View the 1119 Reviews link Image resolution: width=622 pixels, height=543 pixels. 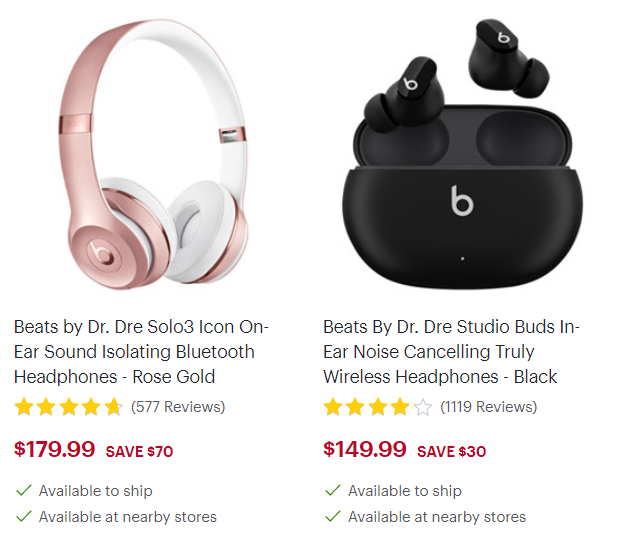(489, 407)
